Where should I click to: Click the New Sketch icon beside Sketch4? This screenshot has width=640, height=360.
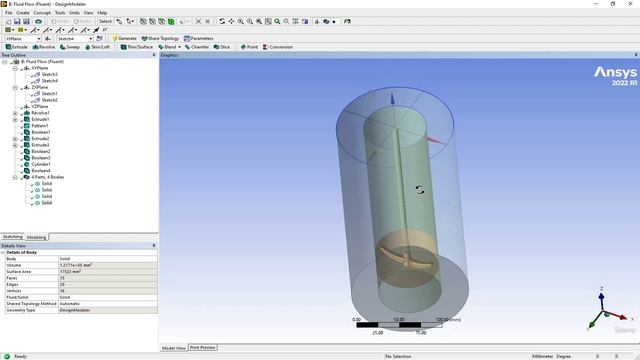click(99, 38)
